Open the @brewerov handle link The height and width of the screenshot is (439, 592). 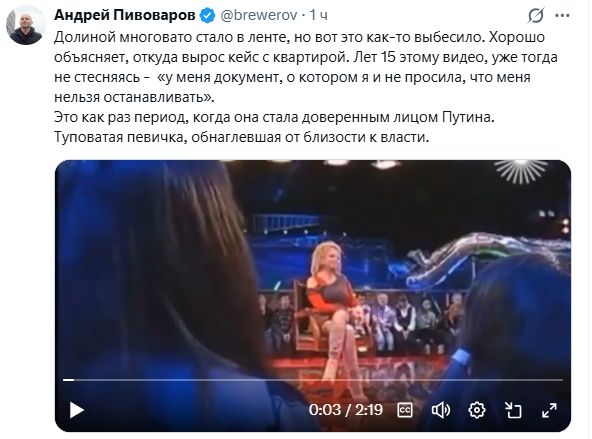click(x=259, y=15)
